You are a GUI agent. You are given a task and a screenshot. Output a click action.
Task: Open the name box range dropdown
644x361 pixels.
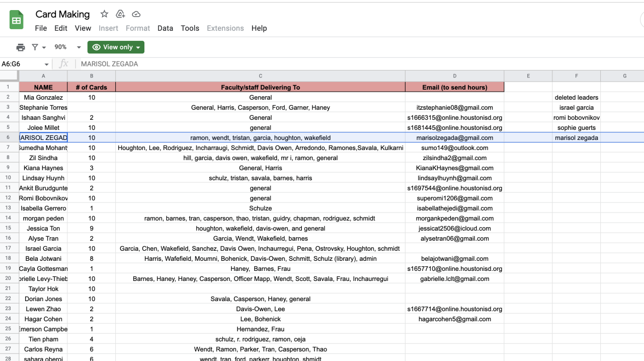pos(47,64)
